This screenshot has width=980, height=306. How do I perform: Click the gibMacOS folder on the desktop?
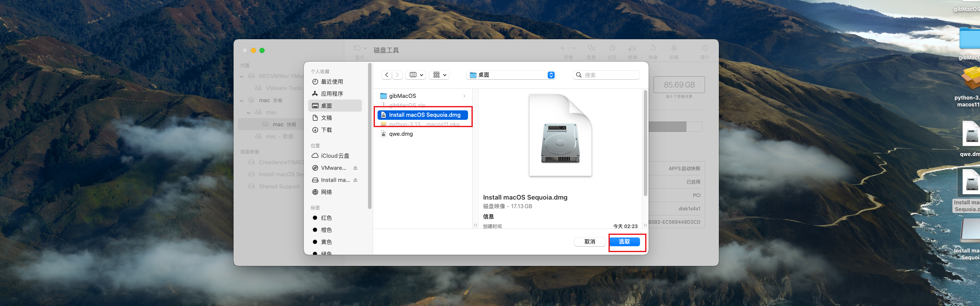click(x=970, y=39)
